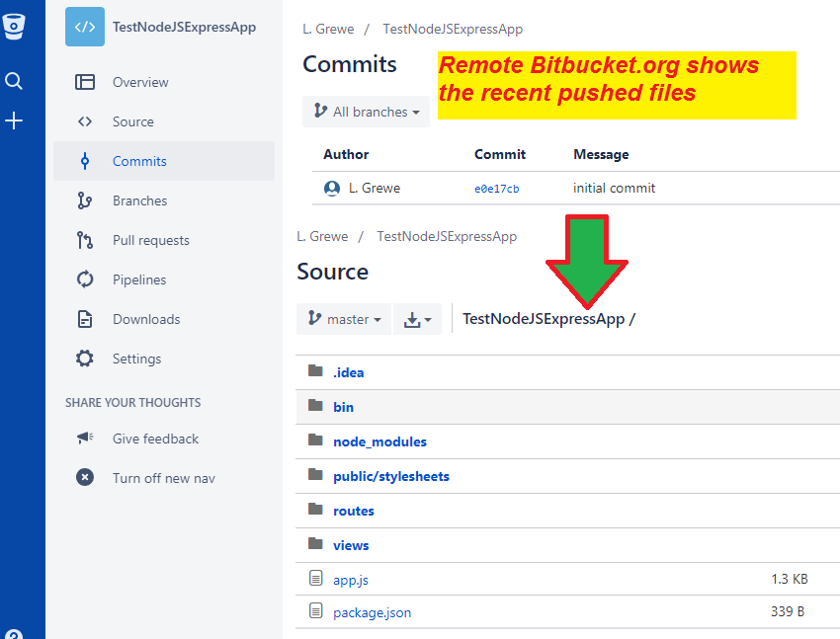This screenshot has width=840, height=639.
Task: Click the Message column header
Action: coord(601,154)
